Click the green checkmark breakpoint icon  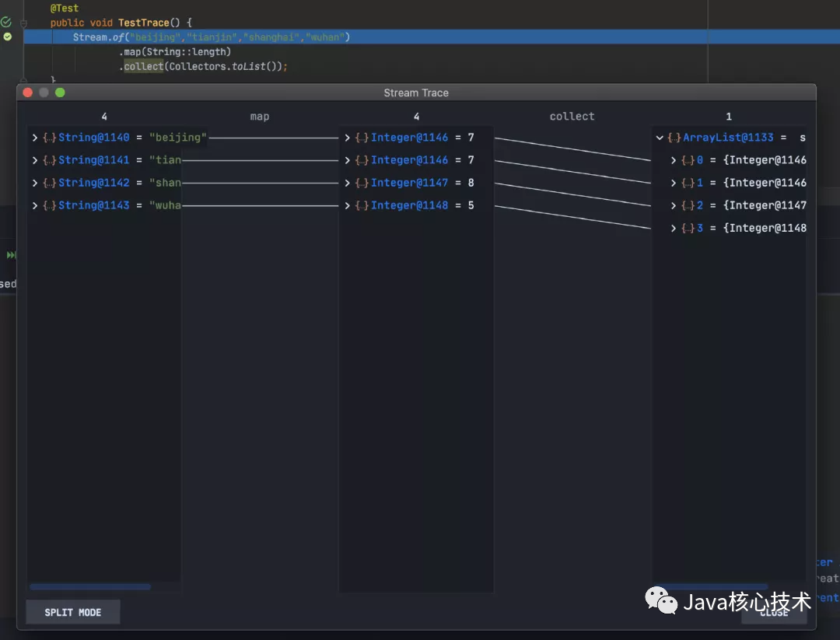[x=8, y=37]
